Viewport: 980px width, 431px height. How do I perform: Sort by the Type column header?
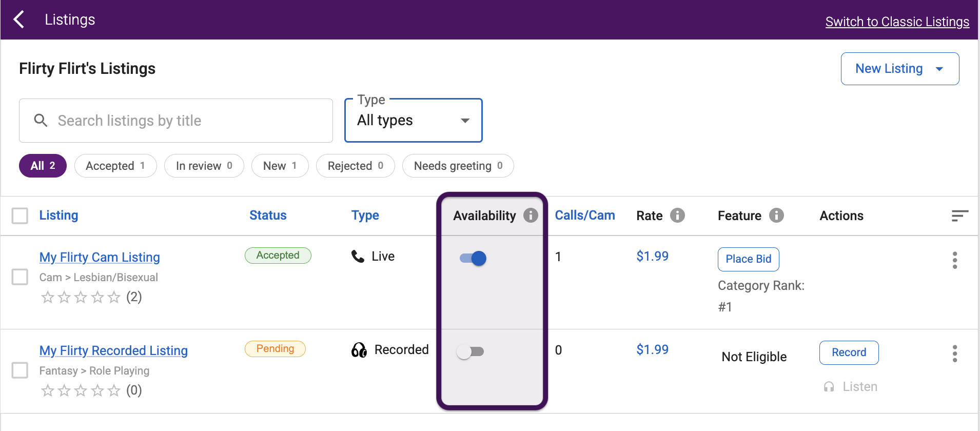pos(365,215)
